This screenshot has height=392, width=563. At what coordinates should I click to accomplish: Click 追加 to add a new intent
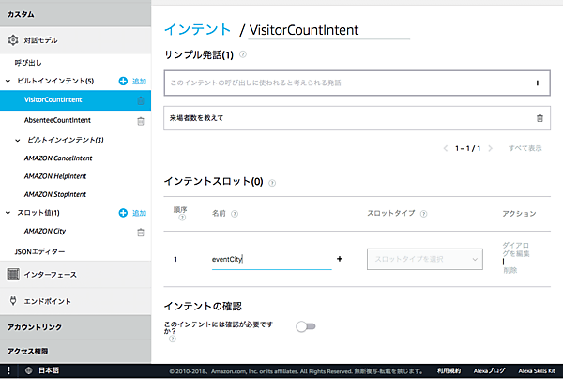coord(133,82)
